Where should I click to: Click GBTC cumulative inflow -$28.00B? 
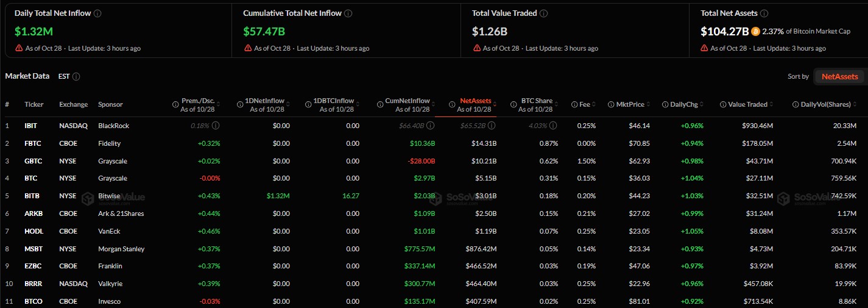[421, 161]
